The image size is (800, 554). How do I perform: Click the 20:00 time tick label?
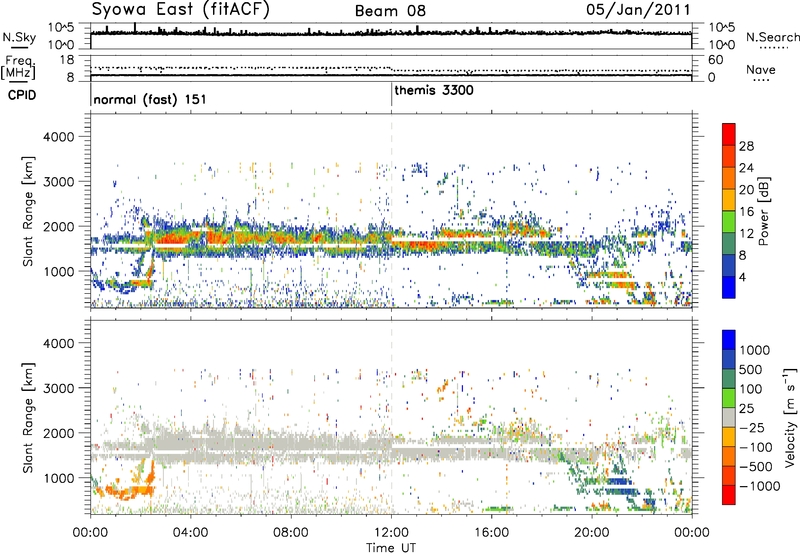[592, 533]
